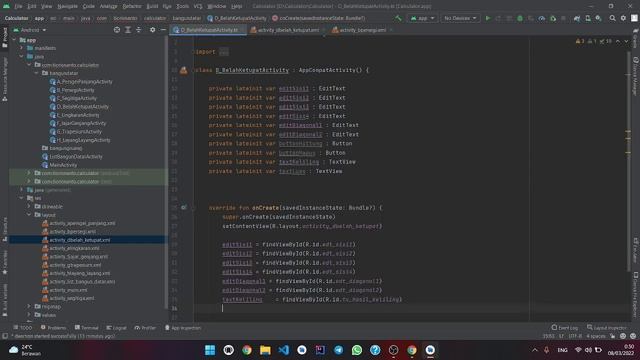640x360 pixels.
Task: Open the File menu
Action: click(18, 6)
